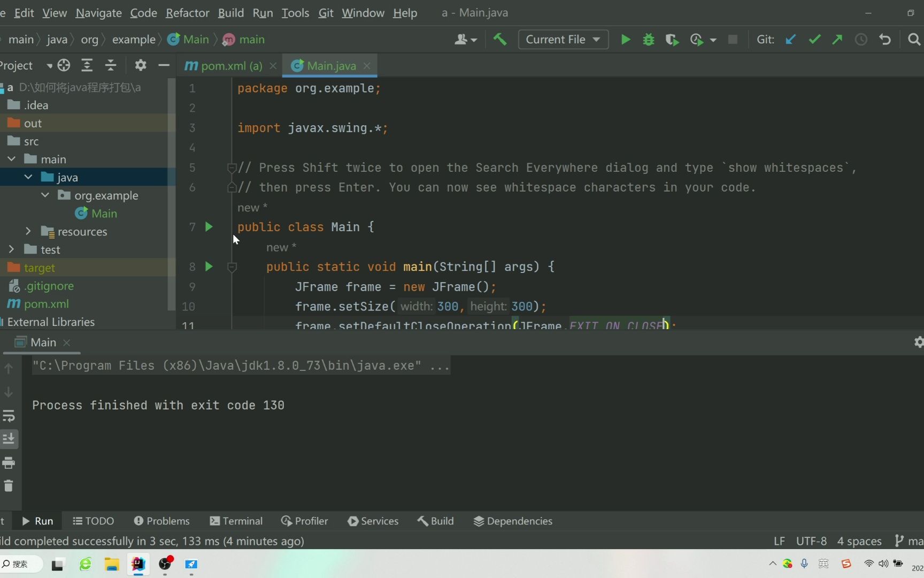Viewport: 924px width, 578px height.
Task: Clear all console output trash icon
Action: pyautogui.click(x=9, y=486)
